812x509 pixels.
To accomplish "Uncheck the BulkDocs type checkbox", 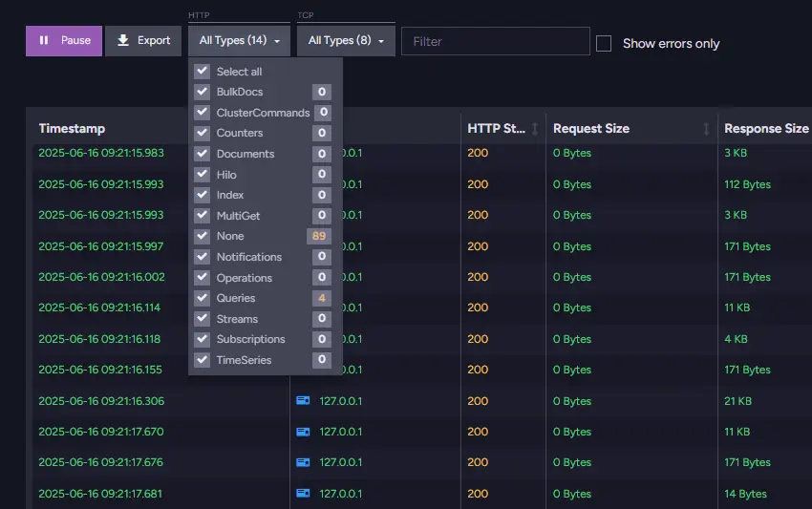I will pyautogui.click(x=202, y=92).
